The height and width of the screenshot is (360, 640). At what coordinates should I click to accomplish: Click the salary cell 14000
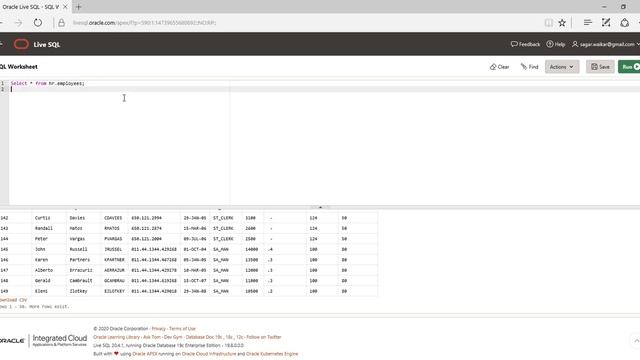tap(251, 249)
